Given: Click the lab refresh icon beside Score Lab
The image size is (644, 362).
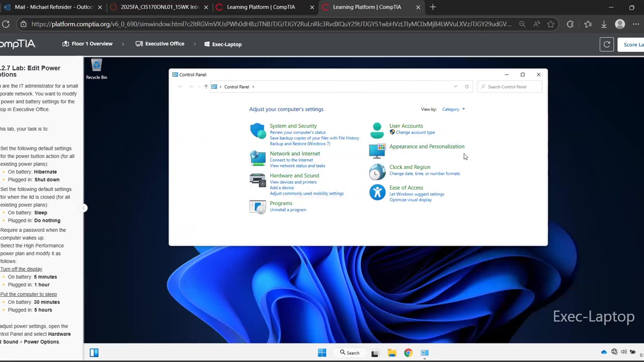Looking at the screenshot, I should 607,44.
